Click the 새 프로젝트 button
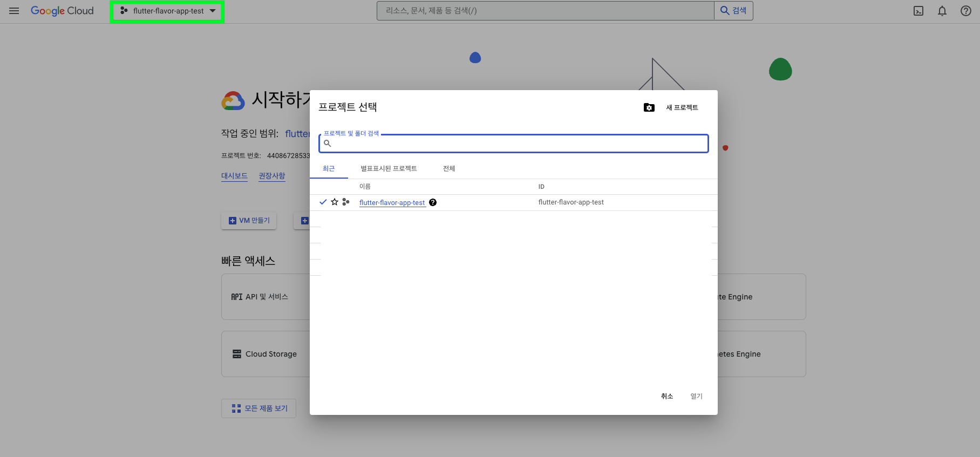This screenshot has width=980, height=457. [682, 107]
